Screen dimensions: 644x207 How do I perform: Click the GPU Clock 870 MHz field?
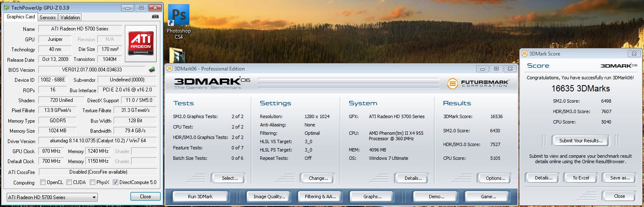click(52, 151)
